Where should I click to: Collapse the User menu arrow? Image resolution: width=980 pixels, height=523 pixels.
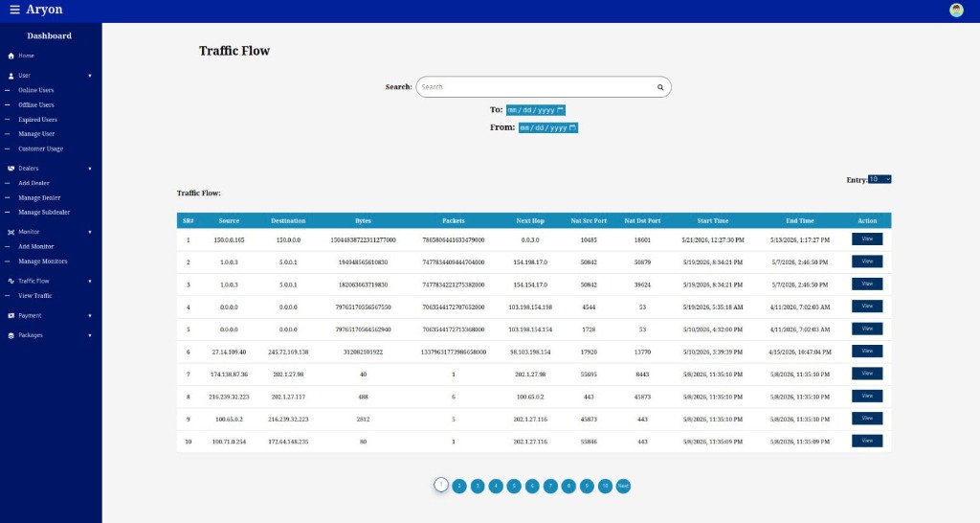(x=90, y=76)
